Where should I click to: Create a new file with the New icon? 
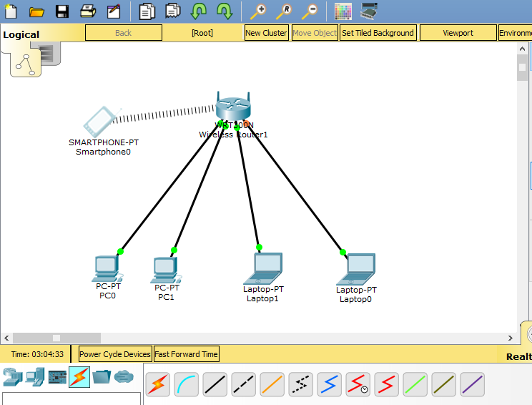[x=11, y=11]
